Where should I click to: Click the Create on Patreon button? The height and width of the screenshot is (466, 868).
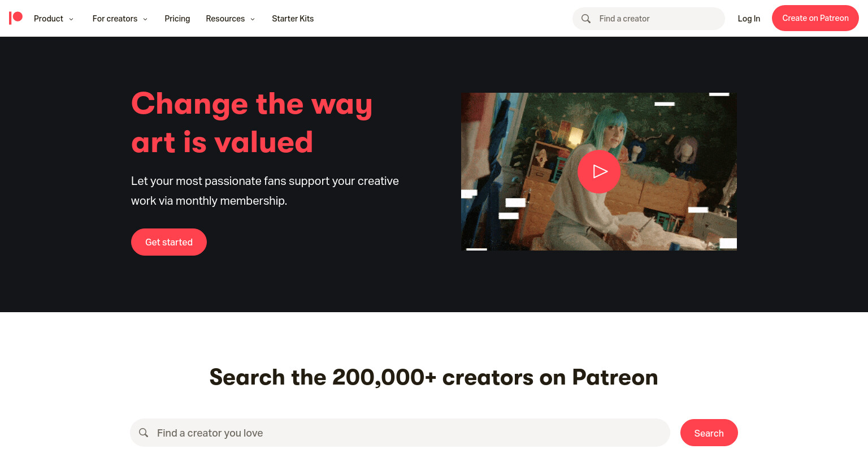pyautogui.click(x=815, y=18)
